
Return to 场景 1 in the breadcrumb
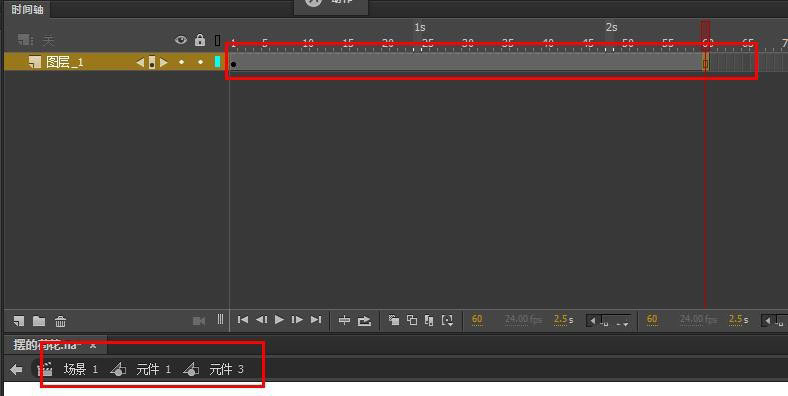coord(80,370)
